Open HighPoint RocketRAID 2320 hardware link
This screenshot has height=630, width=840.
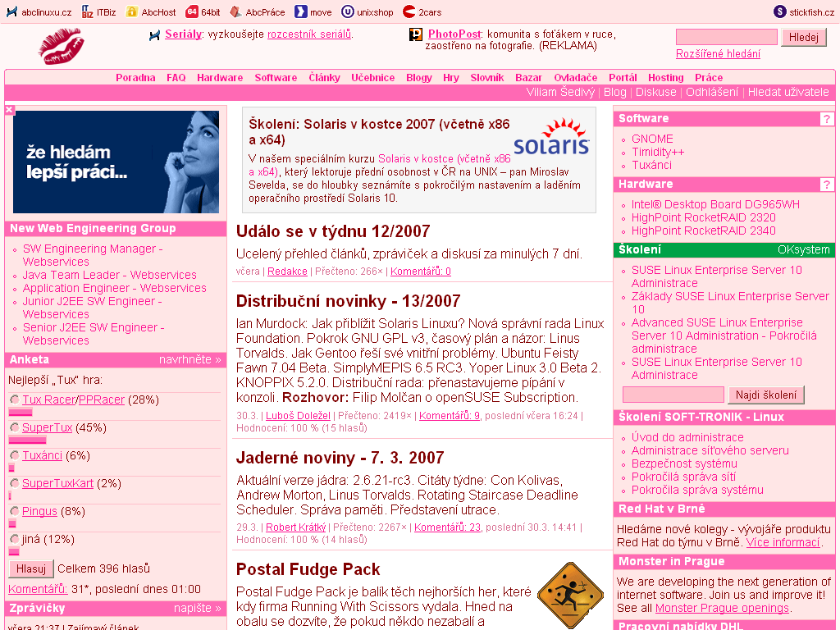click(703, 217)
